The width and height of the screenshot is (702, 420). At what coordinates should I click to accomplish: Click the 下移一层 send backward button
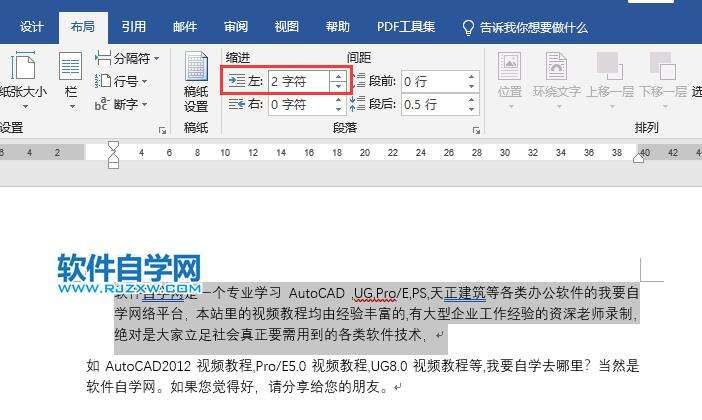coord(663,81)
